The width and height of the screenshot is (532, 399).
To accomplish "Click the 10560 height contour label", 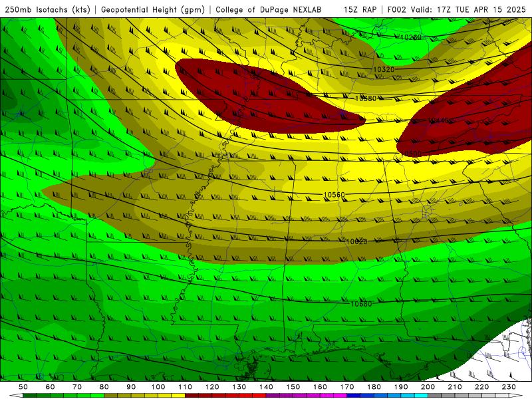I will [x=334, y=195].
